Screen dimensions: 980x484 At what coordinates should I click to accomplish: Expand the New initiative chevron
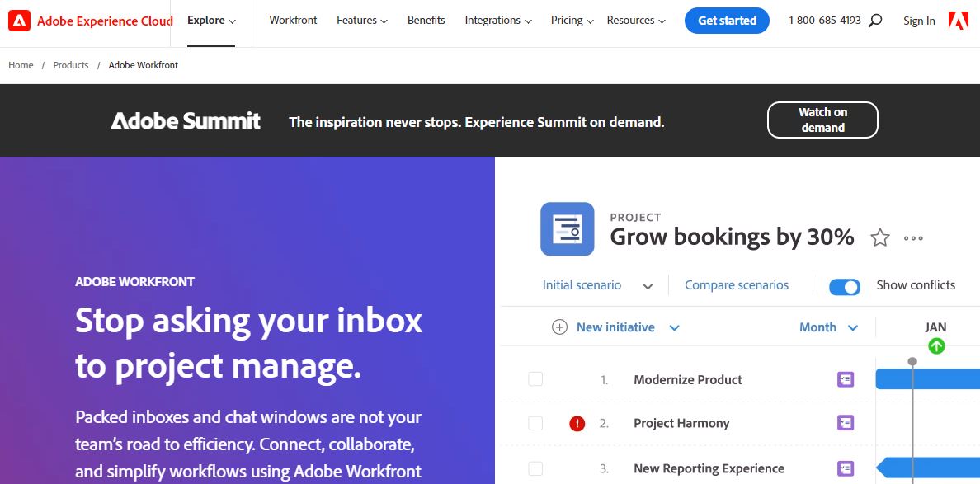675,327
